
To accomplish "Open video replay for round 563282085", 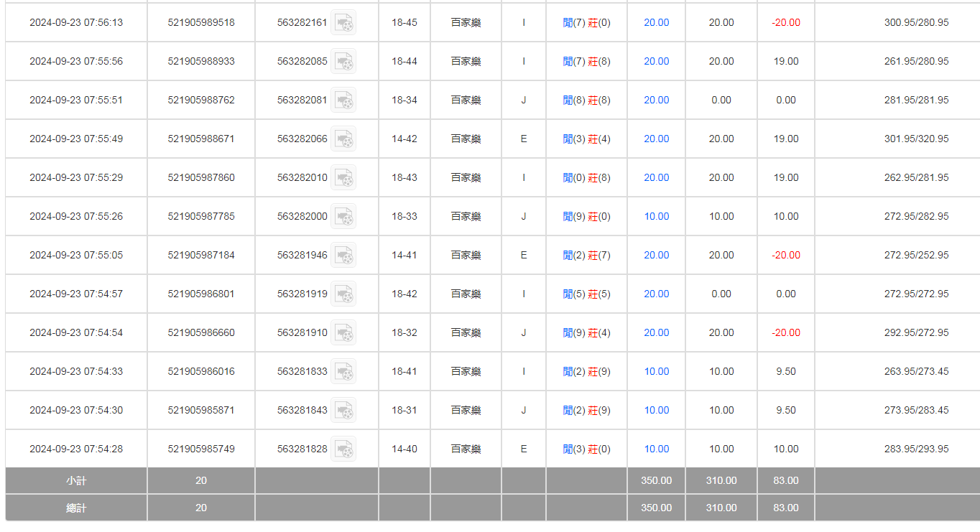I will click(x=343, y=62).
